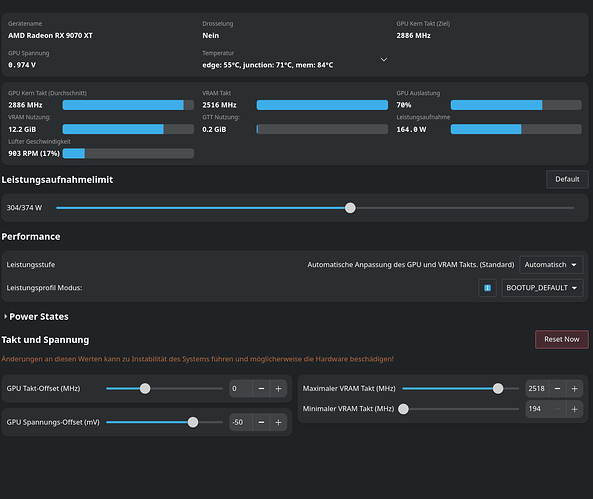Click the Maximaler VRAM Takt field showing 2518
Viewport: 593px width, 499px height.
tap(537, 389)
